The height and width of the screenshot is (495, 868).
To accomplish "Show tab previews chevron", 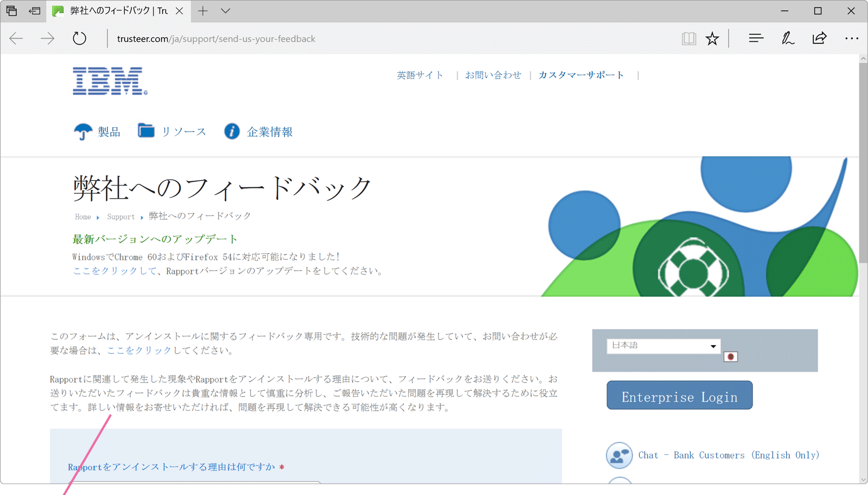I will [x=226, y=11].
